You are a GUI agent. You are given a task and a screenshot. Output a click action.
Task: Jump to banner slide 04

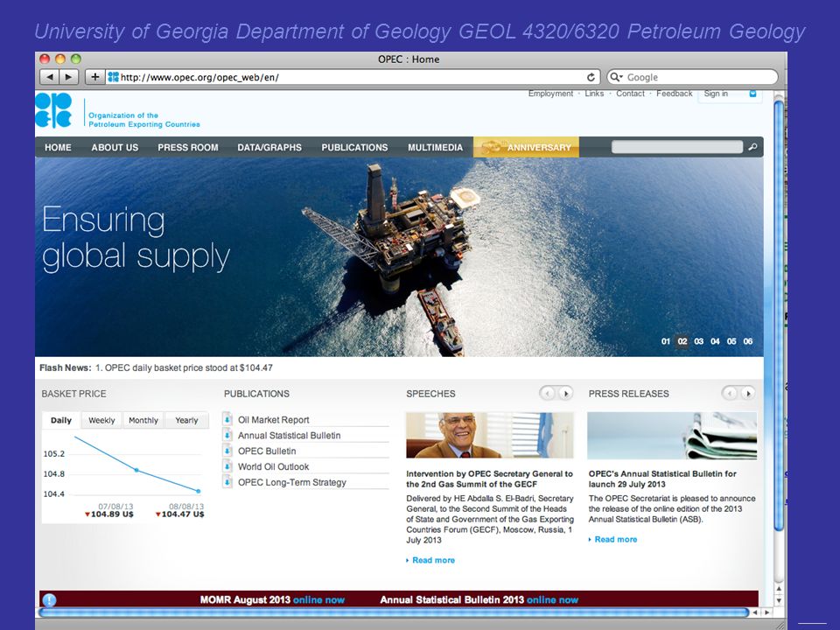point(715,341)
